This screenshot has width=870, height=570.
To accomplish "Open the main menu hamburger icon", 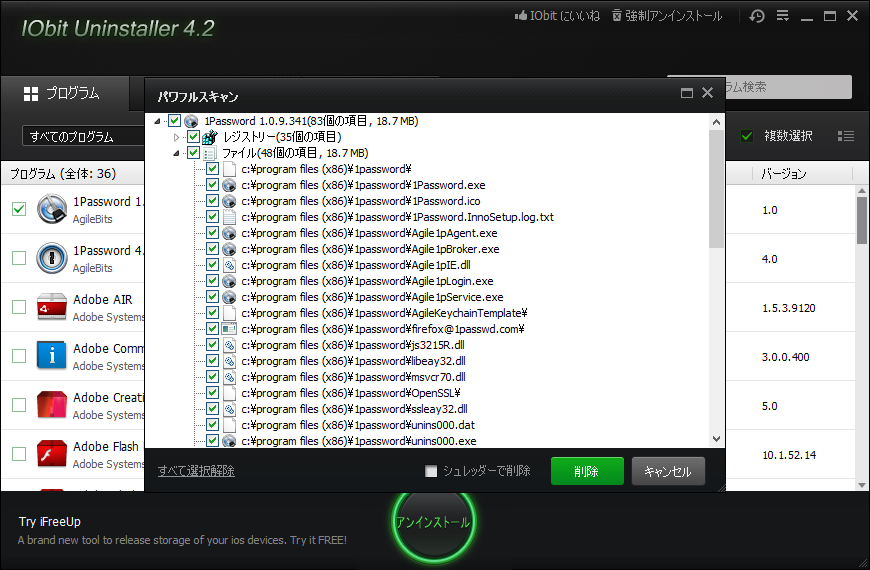I will [x=782, y=16].
